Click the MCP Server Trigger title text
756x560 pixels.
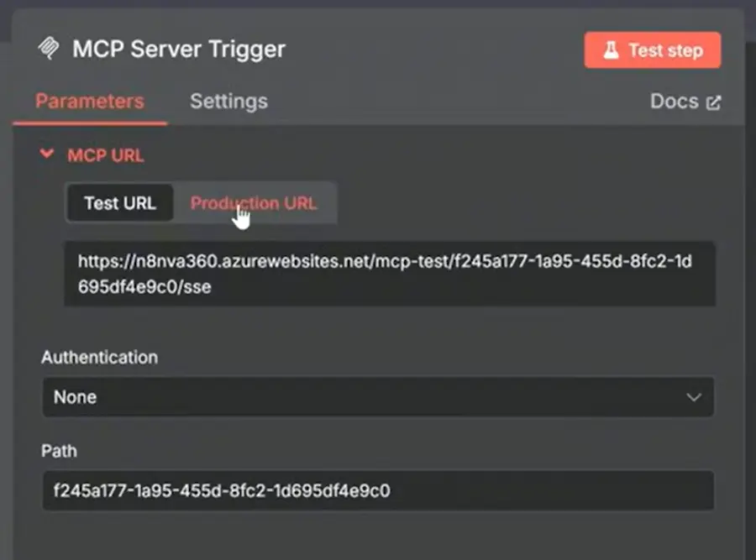pyautogui.click(x=179, y=49)
